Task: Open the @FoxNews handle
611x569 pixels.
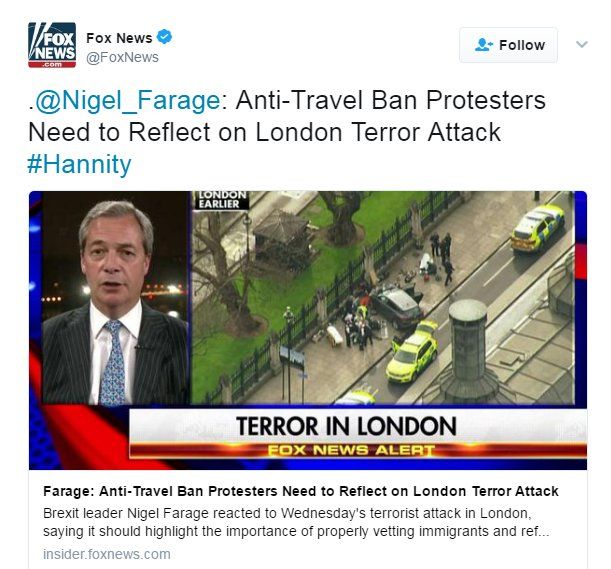Action: coord(122,57)
